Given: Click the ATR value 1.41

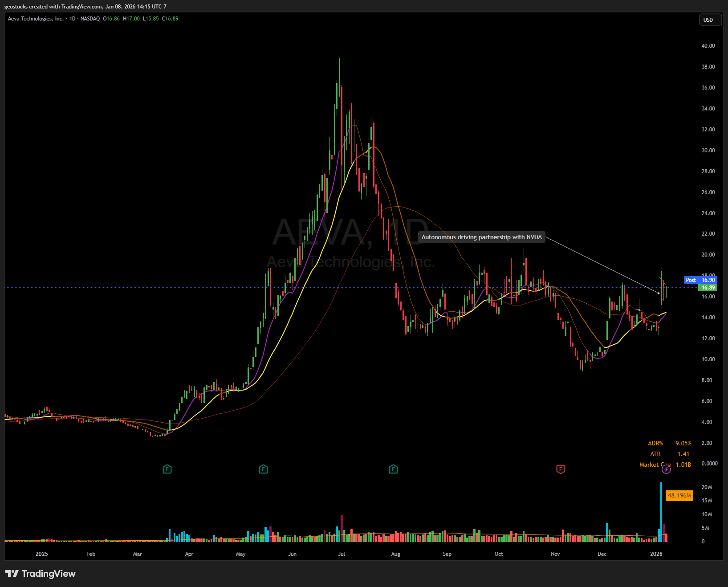Looking at the screenshot, I should click(683, 454).
